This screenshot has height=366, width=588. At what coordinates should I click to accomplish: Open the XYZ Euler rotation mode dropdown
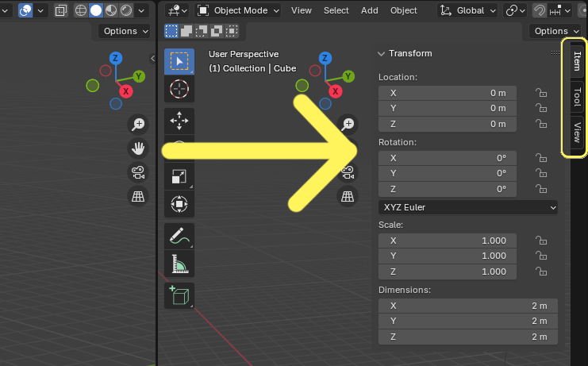pyautogui.click(x=468, y=207)
